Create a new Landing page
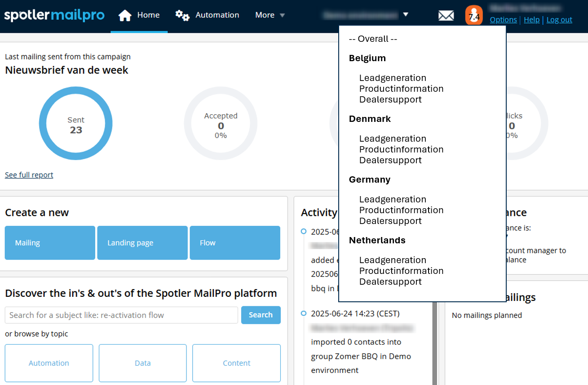 tap(142, 243)
